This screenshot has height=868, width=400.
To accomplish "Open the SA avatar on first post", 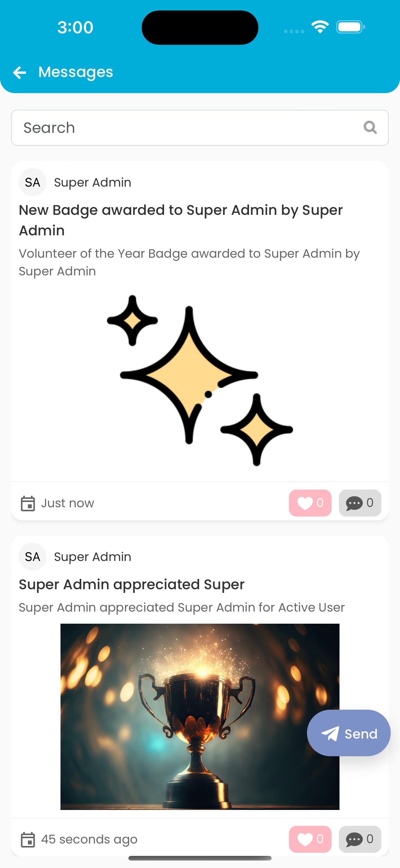I will (x=32, y=182).
